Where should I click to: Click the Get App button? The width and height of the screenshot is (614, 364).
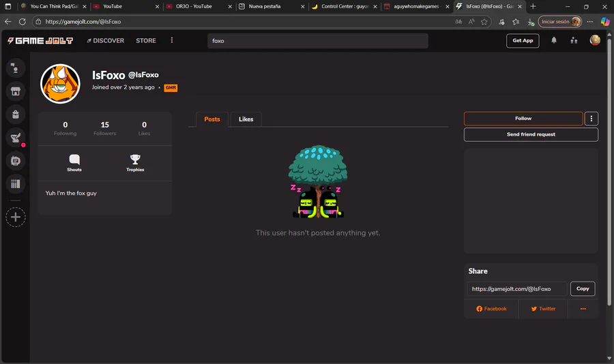(x=523, y=41)
